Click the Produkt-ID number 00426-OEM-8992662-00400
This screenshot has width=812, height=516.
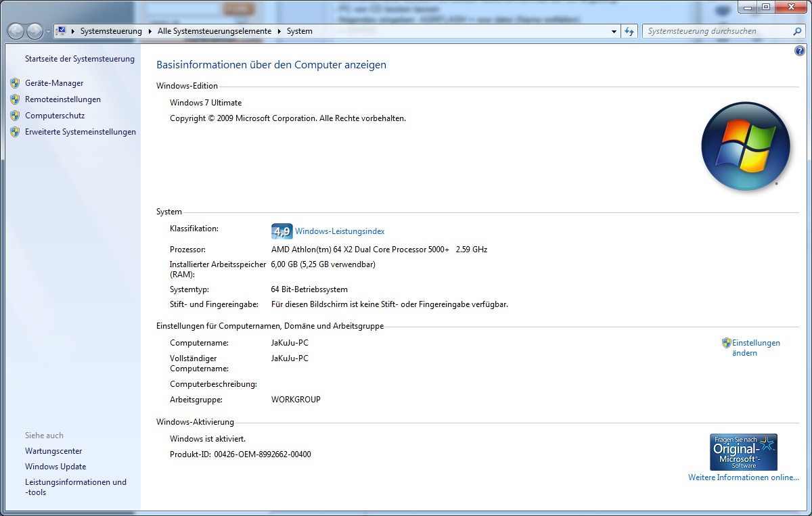[x=263, y=454]
